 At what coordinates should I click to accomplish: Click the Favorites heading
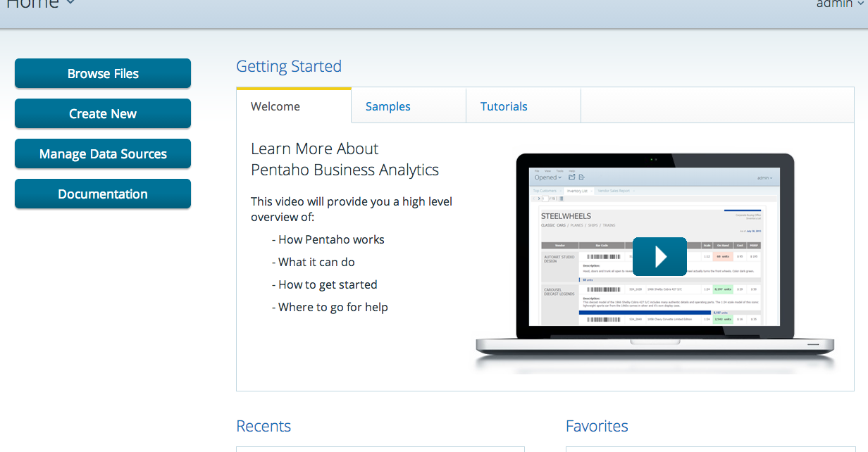tap(597, 426)
